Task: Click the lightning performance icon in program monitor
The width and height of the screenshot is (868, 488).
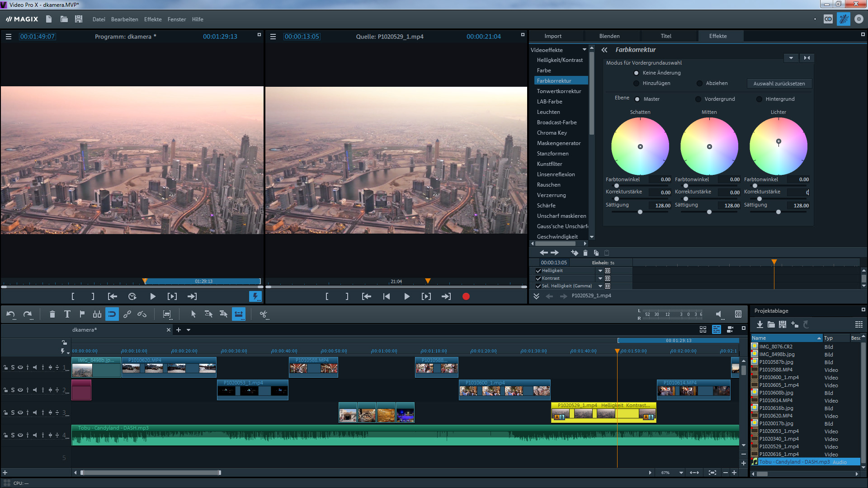Action: pyautogui.click(x=255, y=296)
